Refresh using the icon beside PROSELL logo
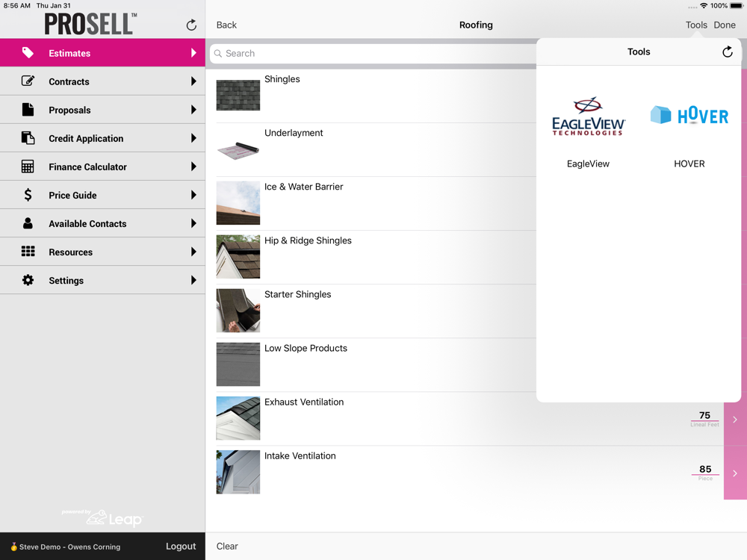Viewport: 747px width, 560px height. (x=191, y=25)
